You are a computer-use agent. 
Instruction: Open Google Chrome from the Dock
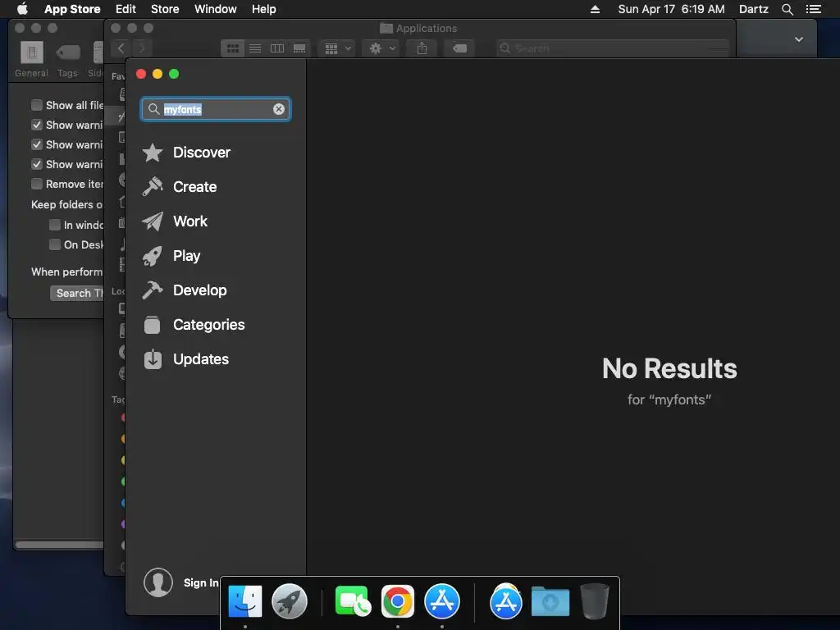tap(398, 601)
